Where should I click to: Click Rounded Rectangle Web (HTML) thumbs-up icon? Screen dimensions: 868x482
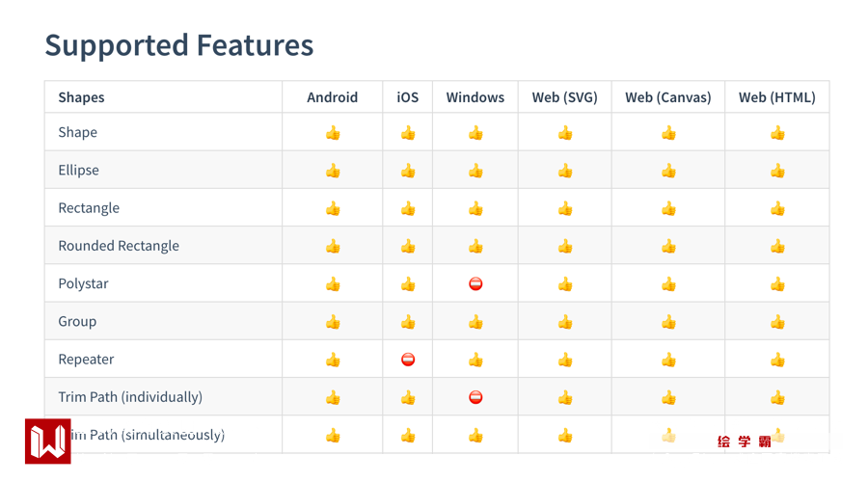pyautogui.click(x=777, y=246)
